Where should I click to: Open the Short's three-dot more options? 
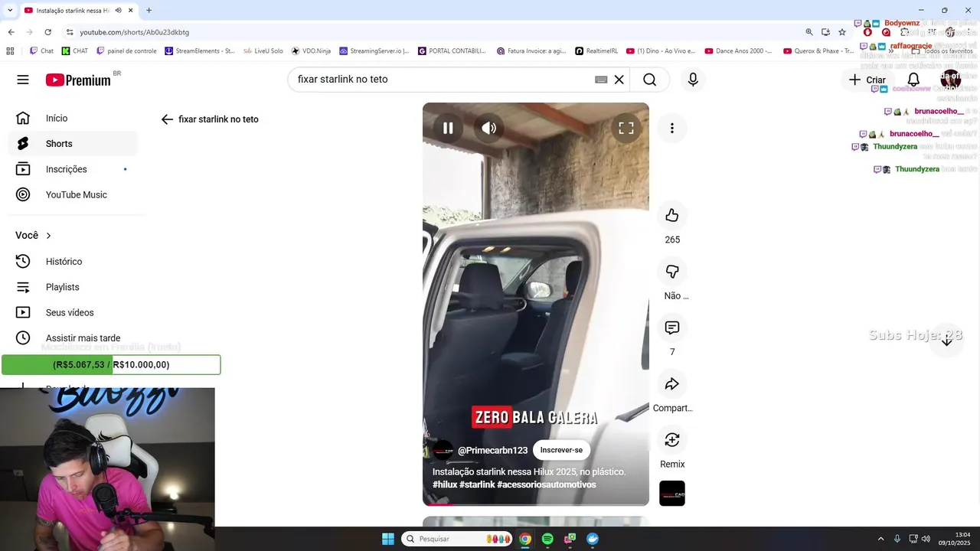click(x=672, y=128)
